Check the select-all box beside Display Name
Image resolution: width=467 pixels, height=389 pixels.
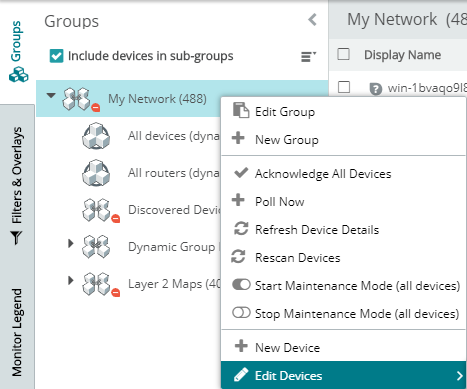click(343, 54)
